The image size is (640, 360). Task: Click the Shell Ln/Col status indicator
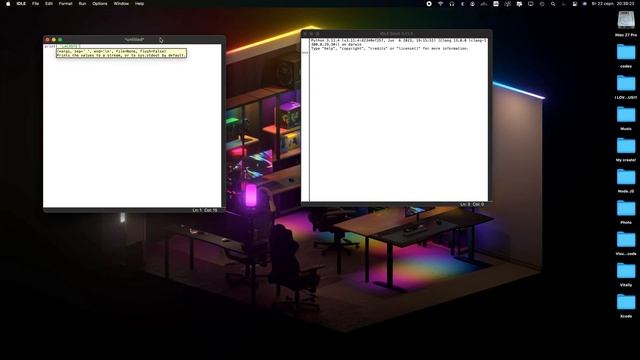click(472, 204)
